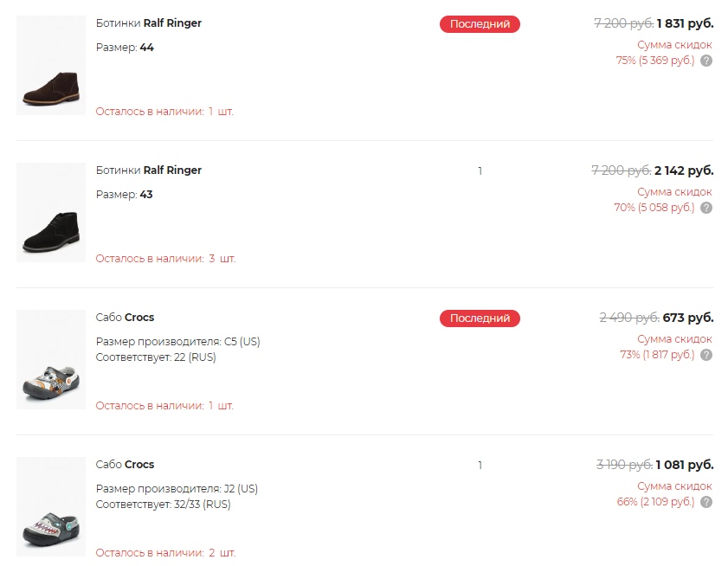Image resolution: width=728 pixels, height=566 pixels.
Task: Open Ralf Ringer boots size 43 title
Action: (149, 170)
